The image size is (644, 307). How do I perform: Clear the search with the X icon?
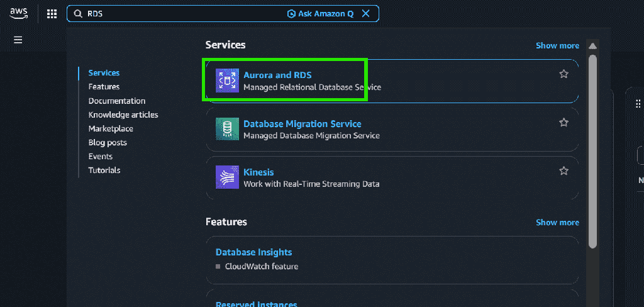tap(365, 14)
